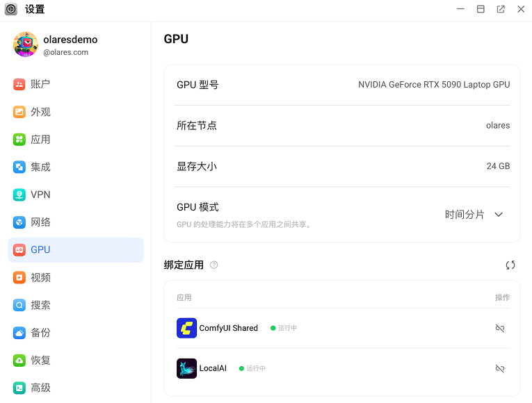Click the @olares.com account text
532x403 pixels.
[x=66, y=53]
